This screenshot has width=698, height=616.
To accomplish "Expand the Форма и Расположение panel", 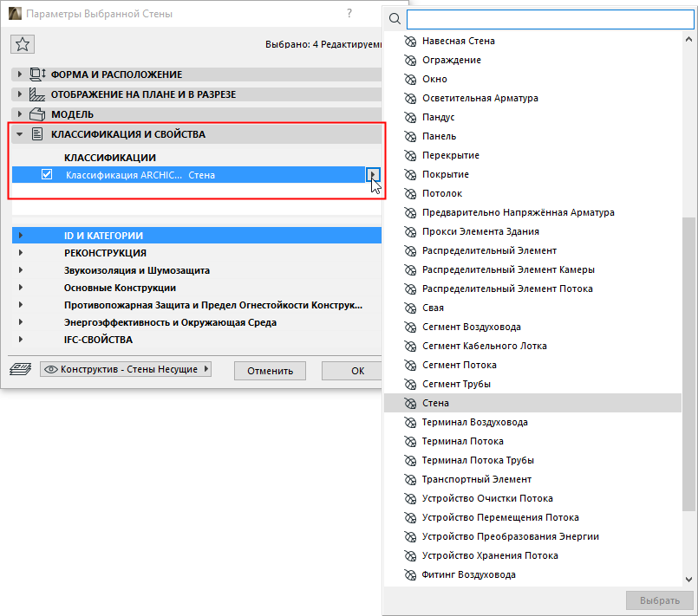I will [20, 75].
